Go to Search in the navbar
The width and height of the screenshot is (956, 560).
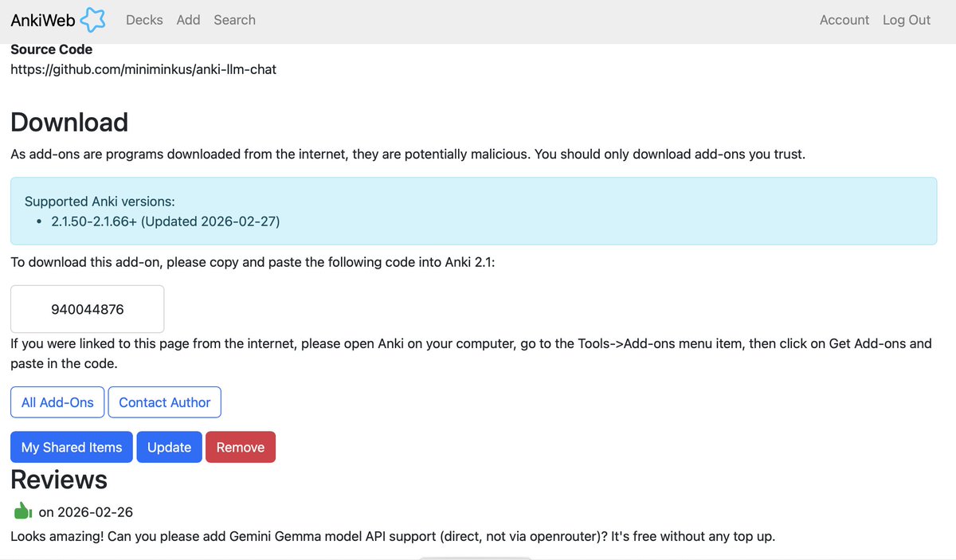pyautogui.click(x=234, y=20)
